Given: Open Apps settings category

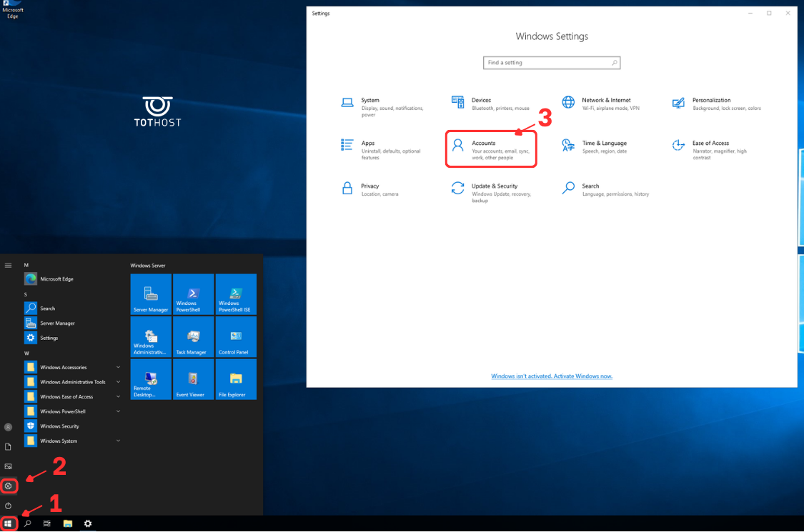Looking at the screenshot, I should pyautogui.click(x=382, y=150).
